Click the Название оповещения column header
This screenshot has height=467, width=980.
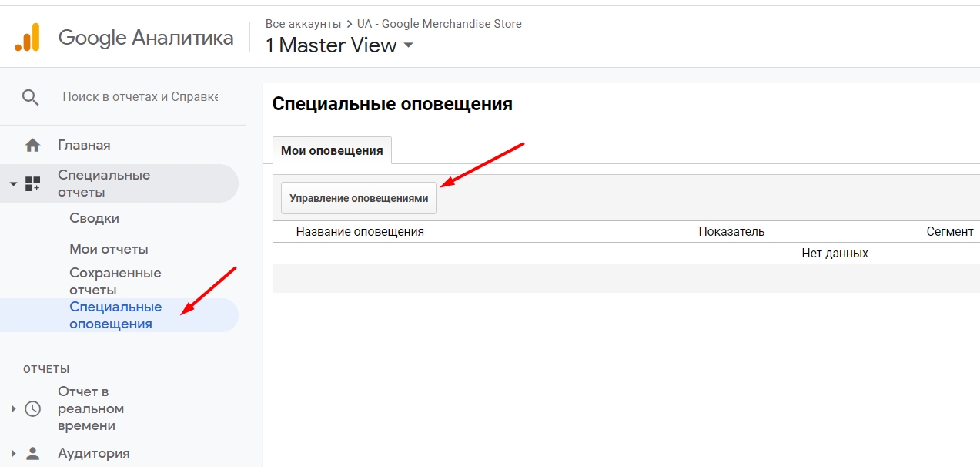[359, 230]
